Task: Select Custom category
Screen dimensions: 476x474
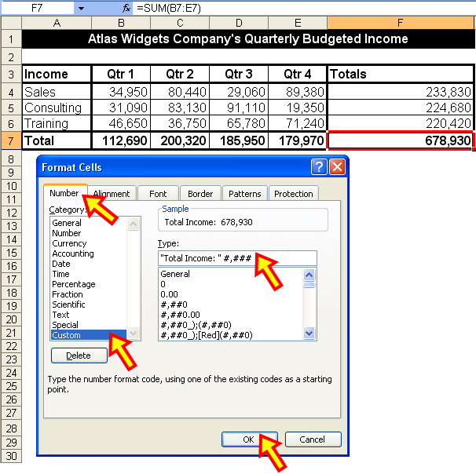Action: 89,335
